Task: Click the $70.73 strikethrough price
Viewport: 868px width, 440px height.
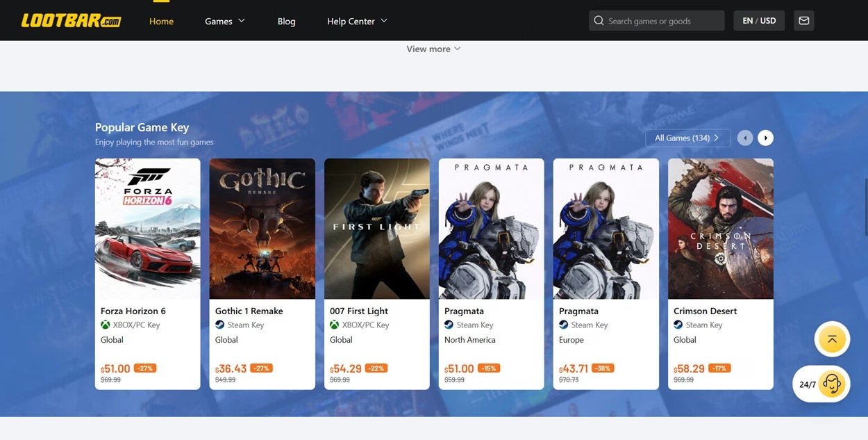Action: pyautogui.click(x=569, y=380)
